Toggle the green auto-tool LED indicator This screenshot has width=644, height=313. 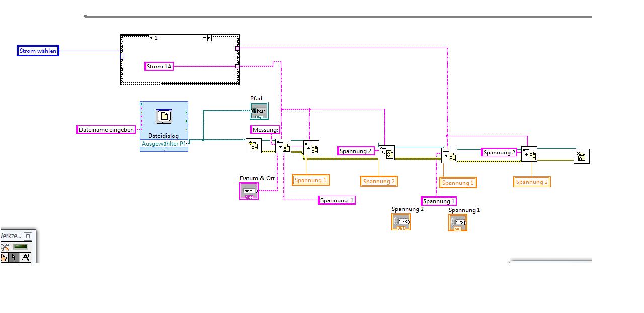tap(20, 247)
